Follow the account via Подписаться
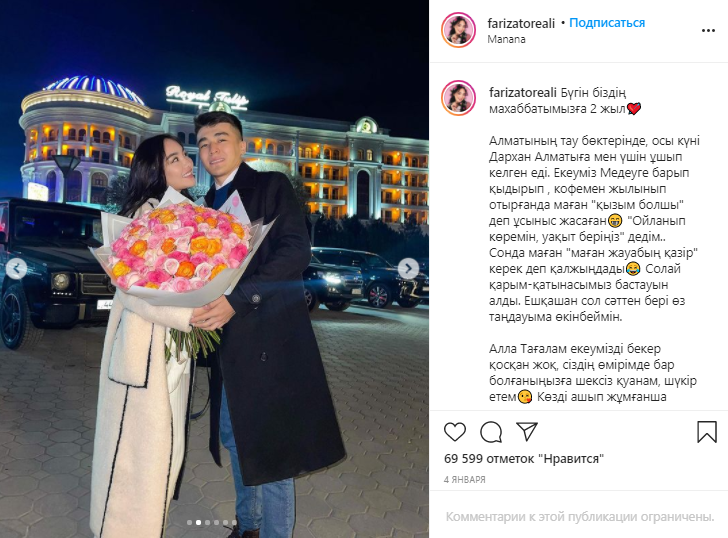 click(607, 23)
